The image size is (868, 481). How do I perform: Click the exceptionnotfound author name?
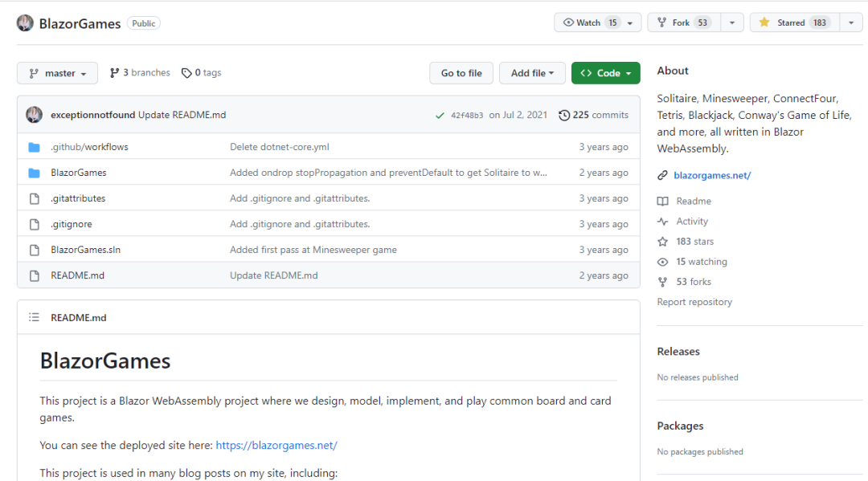click(x=93, y=115)
